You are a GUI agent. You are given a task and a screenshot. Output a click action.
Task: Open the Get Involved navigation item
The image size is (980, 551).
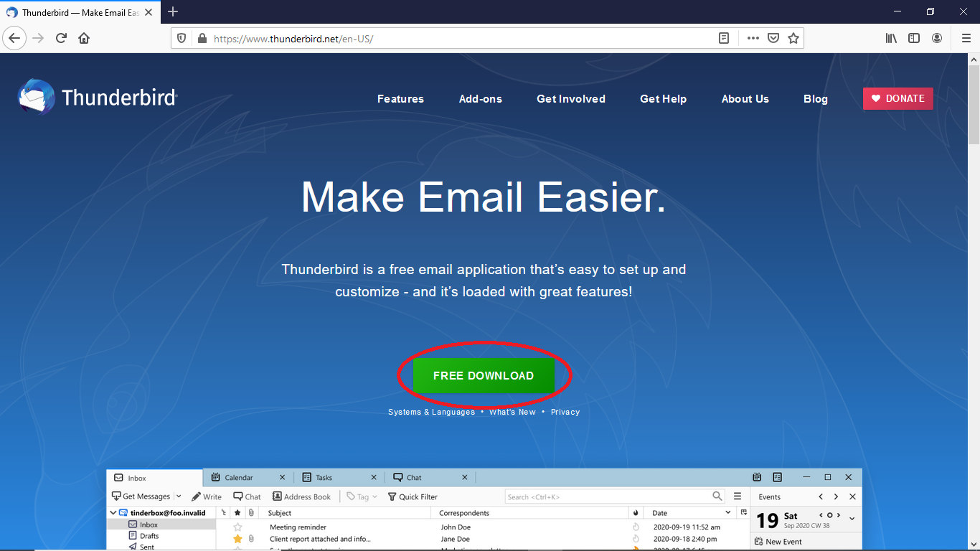click(x=571, y=99)
